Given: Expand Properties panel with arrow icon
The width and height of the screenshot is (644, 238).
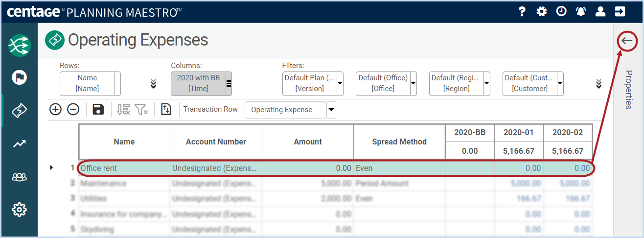Looking at the screenshot, I should (x=627, y=41).
